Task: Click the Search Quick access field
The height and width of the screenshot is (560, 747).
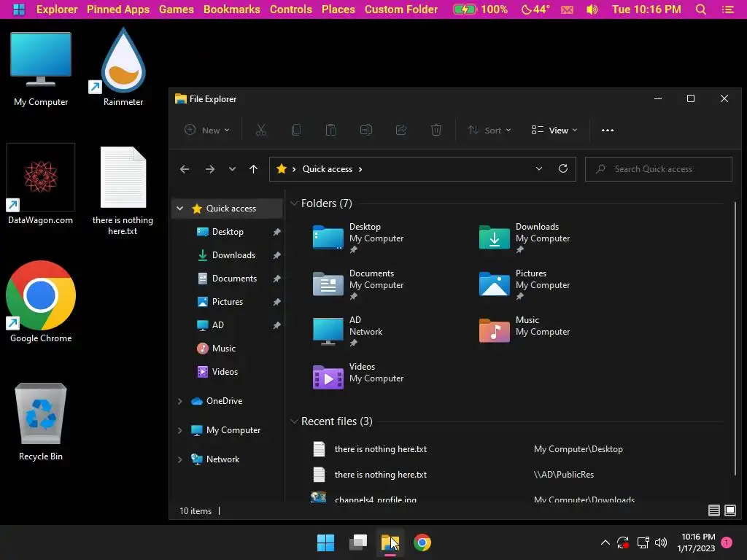Action: click(x=659, y=169)
